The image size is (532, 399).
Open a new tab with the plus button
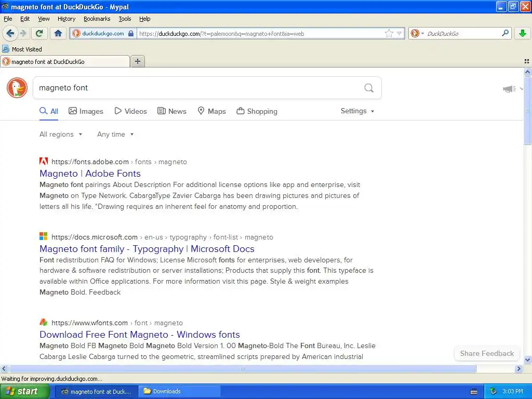[138, 61]
